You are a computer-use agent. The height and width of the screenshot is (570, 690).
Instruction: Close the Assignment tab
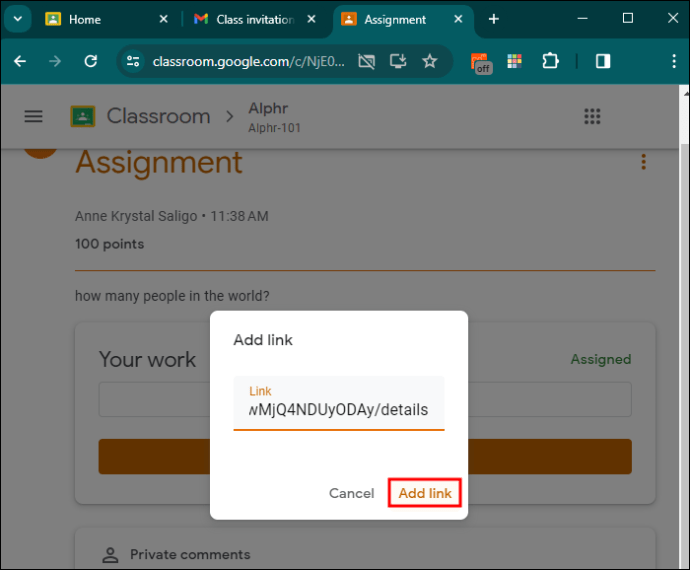(458, 19)
